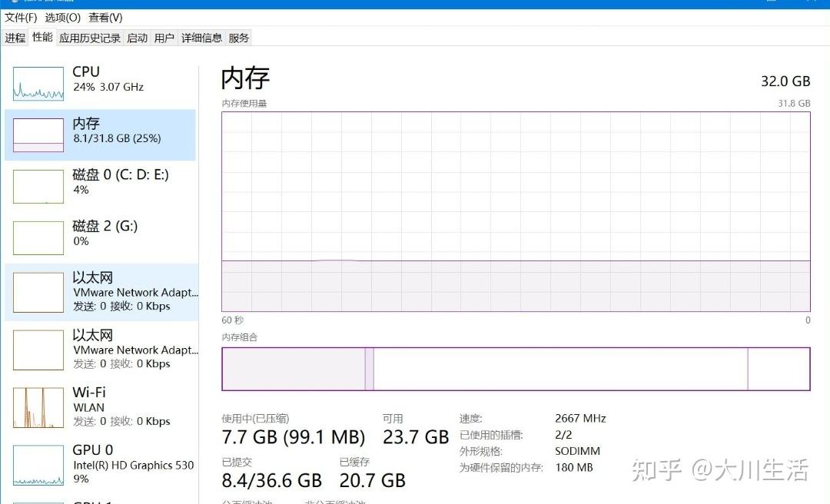The width and height of the screenshot is (830, 504).
Task: Open the 启动 tab
Action: click(x=137, y=37)
